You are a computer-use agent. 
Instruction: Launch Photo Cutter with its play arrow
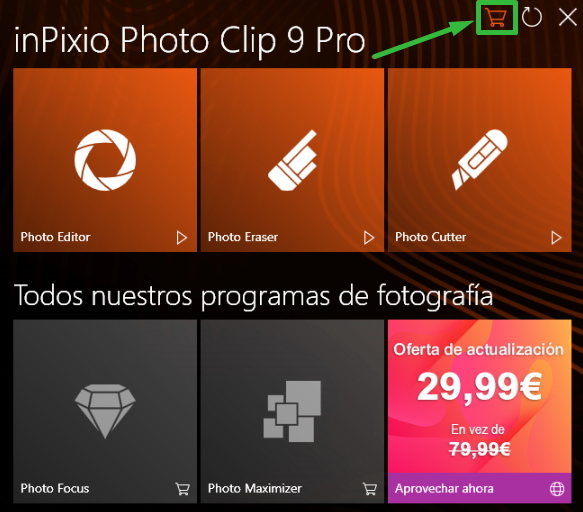pyautogui.click(x=556, y=238)
